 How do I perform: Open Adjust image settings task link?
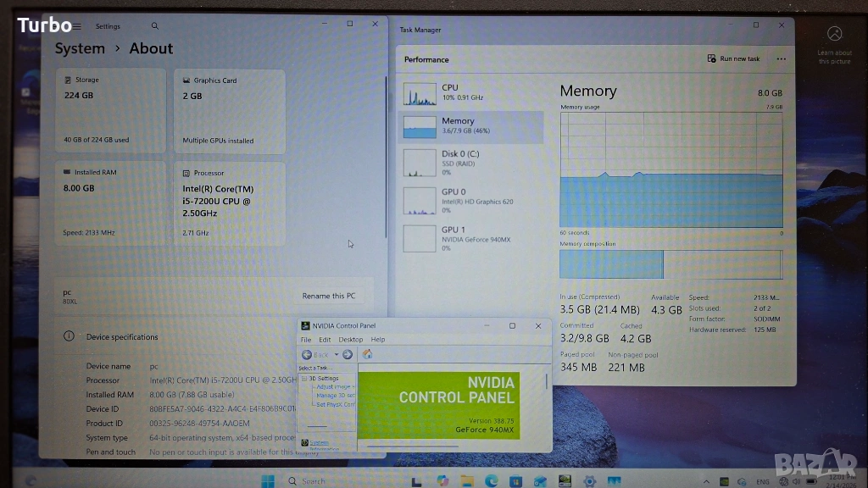(x=336, y=386)
